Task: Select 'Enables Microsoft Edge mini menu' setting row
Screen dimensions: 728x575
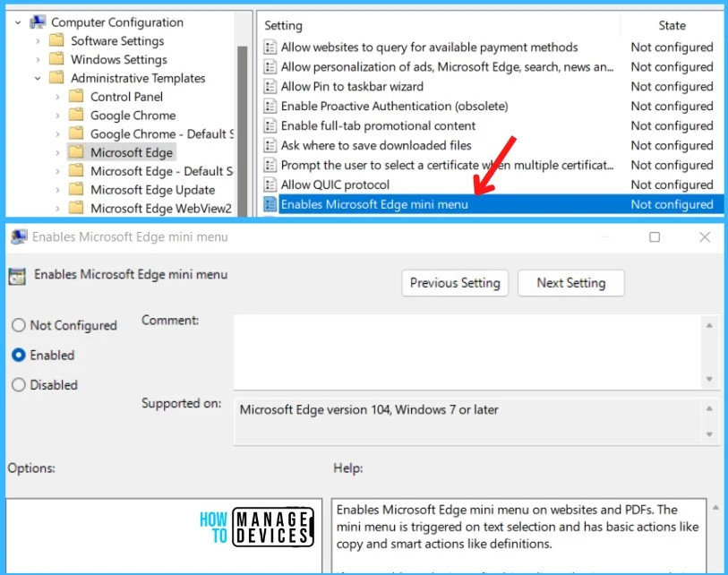Action: [492, 204]
